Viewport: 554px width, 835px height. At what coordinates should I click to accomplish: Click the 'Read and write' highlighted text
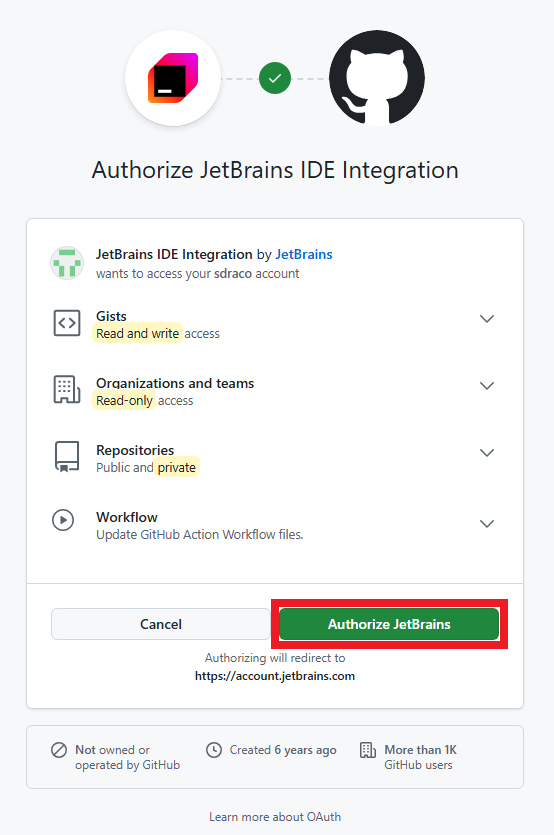click(x=137, y=333)
